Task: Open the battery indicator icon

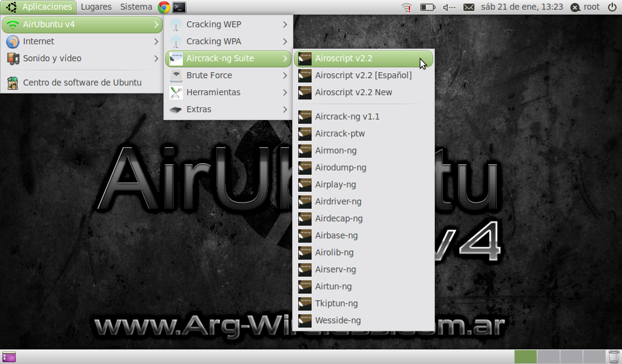Action: coord(428,7)
